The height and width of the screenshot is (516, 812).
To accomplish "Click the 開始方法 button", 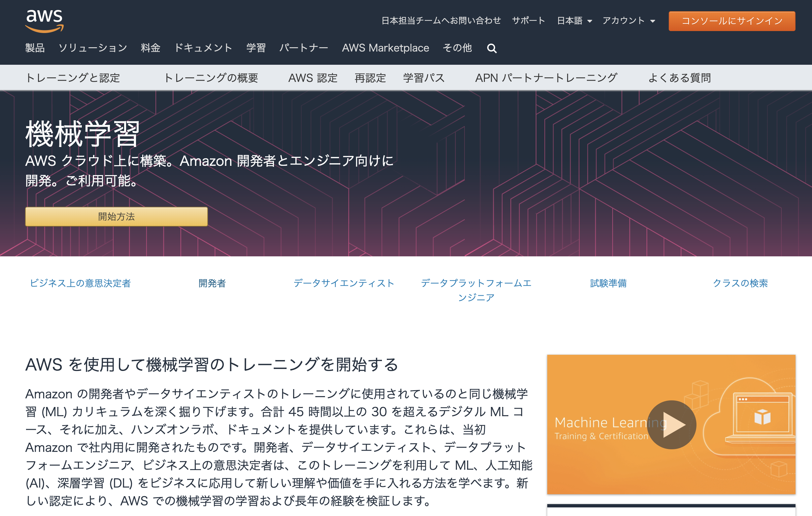I will click(x=116, y=217).
